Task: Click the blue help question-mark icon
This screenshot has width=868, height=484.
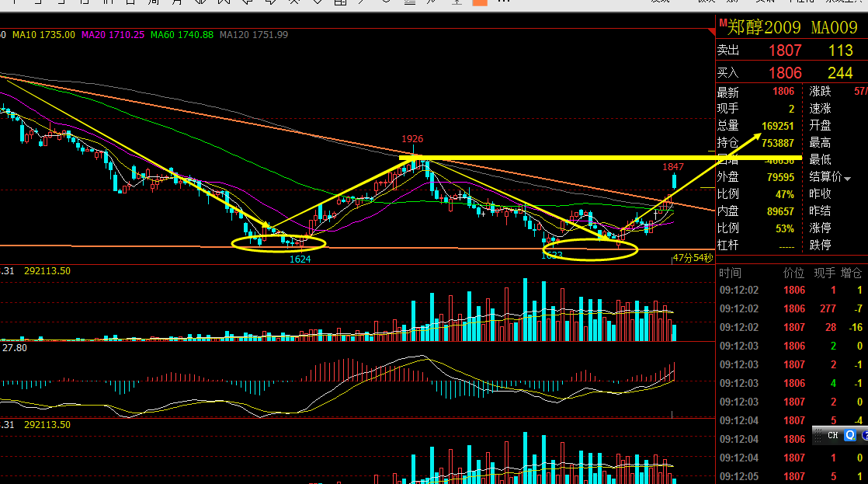Action: (865, 435)
